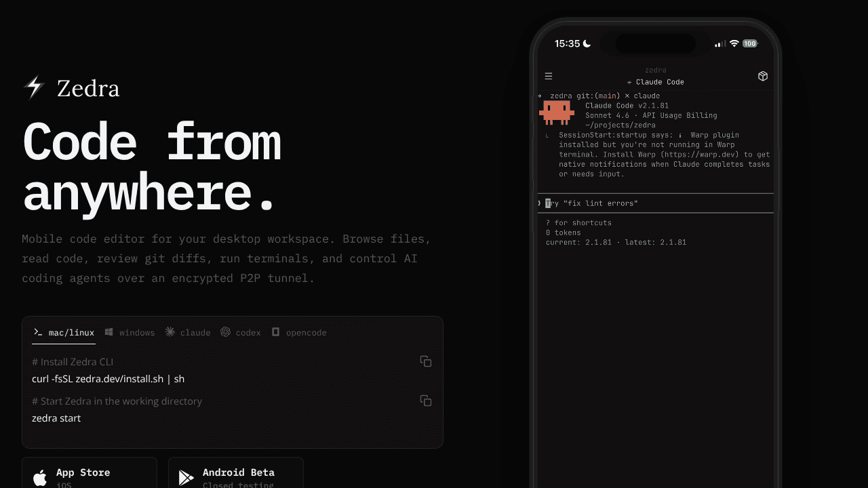Download from the App Store button

click(90, 472)
